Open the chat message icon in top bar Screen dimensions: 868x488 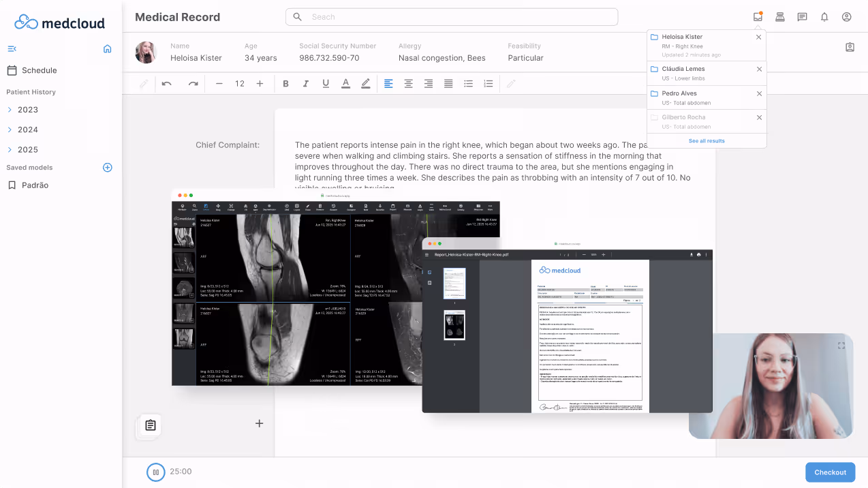tap(802, 16)
